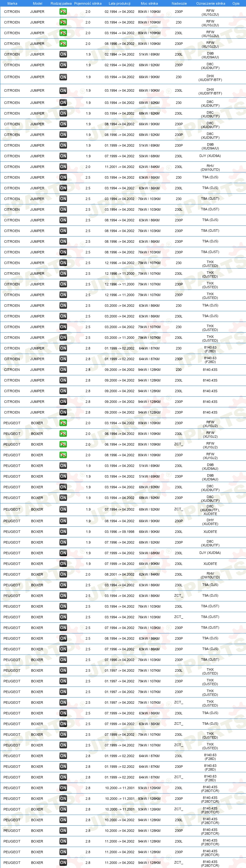The image size is (246, 868).
Task: Click ON icon in Peugeot DHY (XUD9TE) row
Action: point(63,521)
